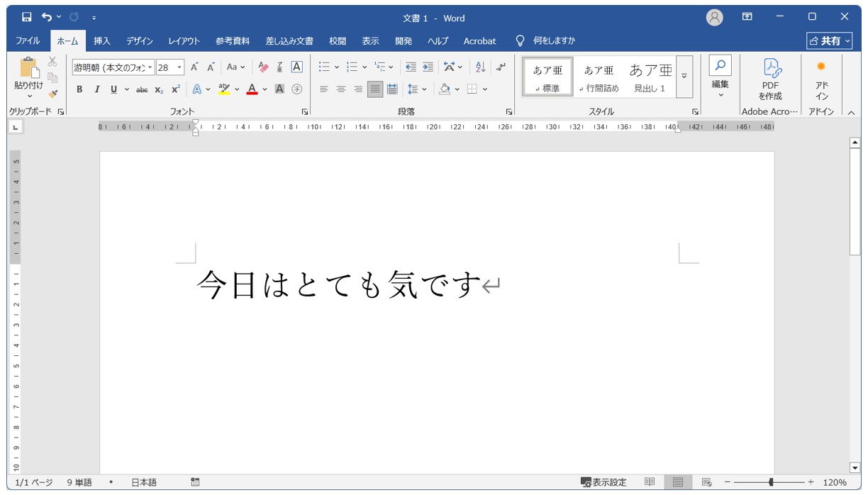Open the font size dropdown showing 28
The height and width of the screenshot is (495, 868).
[x=179, y=67]
